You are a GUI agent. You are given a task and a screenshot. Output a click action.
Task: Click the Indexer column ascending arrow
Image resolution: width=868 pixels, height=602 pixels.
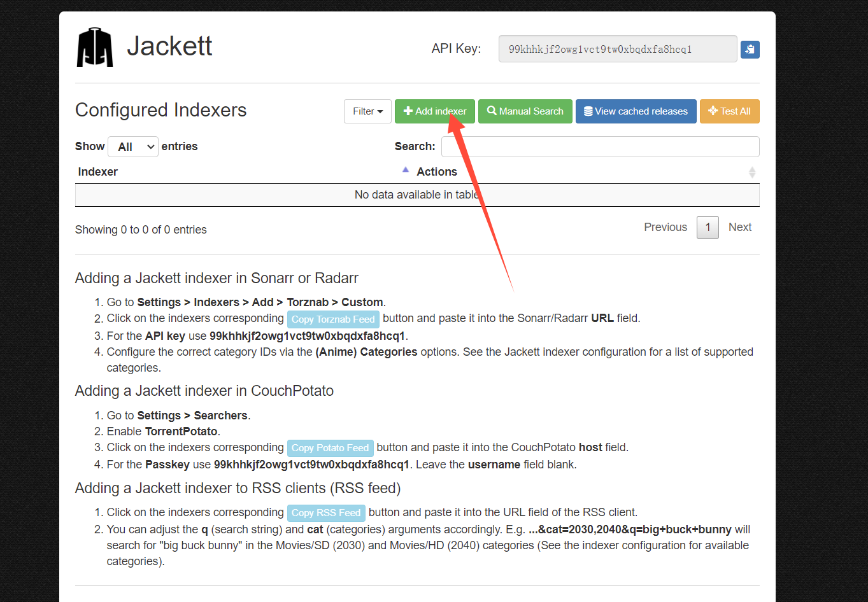pyautogui.click(x=406, y=170)
